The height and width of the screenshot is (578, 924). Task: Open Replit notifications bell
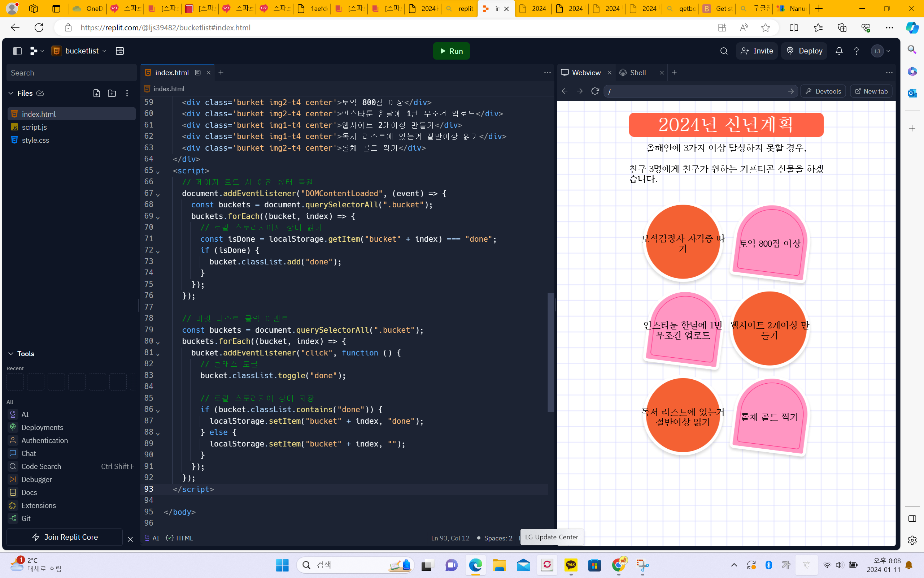coord(839,51)
